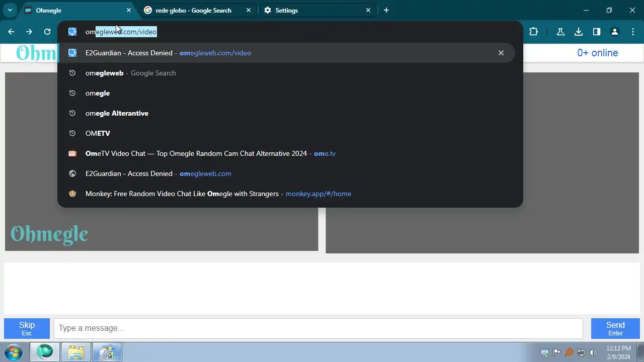The width and height of the screenshot is (644, 362).
Task: Reload the page with the refresh icon
Action: 47,32
